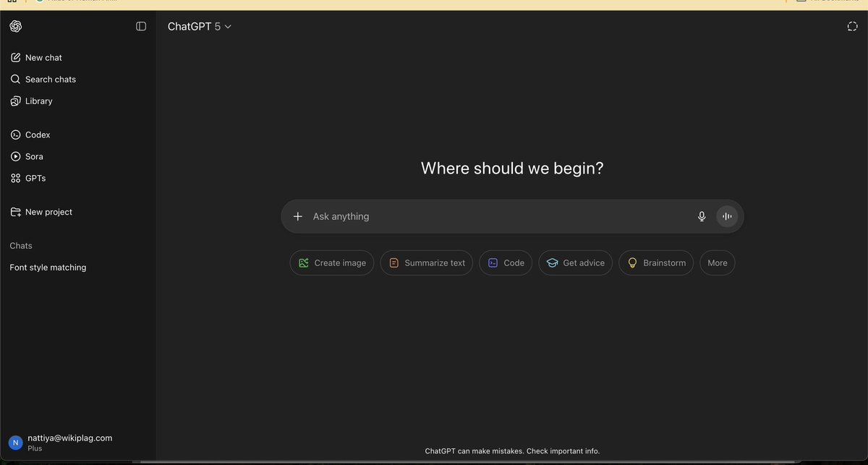Click the plus attach icon in the prompt box
This screenshot has width=868, height=465.
(x=297, y=216)
